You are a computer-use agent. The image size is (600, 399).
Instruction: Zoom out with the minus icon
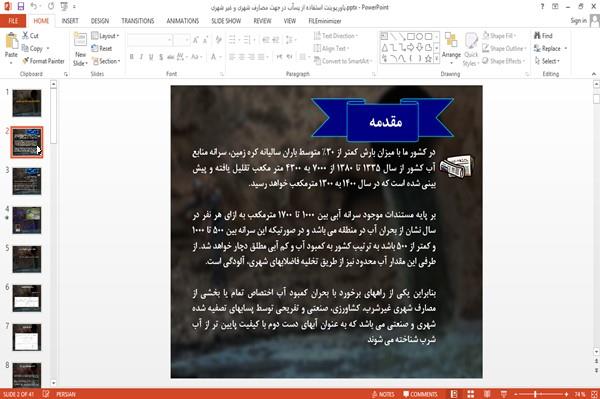click(516, 394)
